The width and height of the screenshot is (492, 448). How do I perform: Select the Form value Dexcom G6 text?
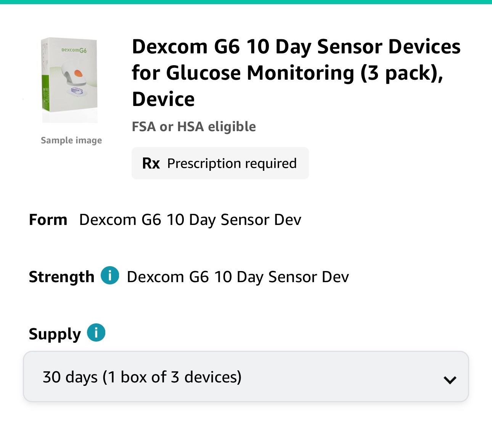[x=190, y=220]
